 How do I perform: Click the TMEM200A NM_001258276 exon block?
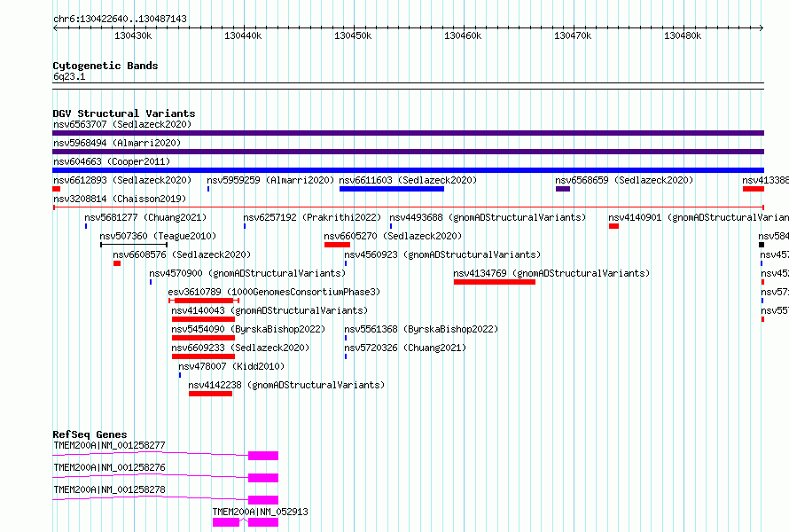(263, 478)
